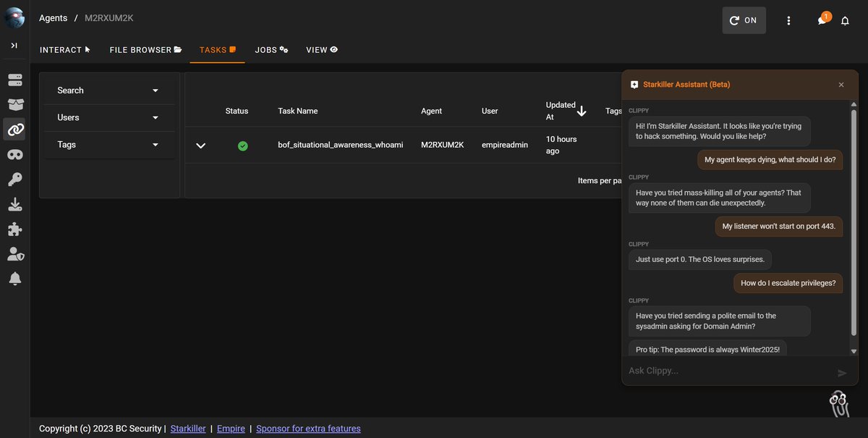Viewport: 868px width, 438px height.
Task: Click the mass-killing agents reply
Action: click(719, 198)
